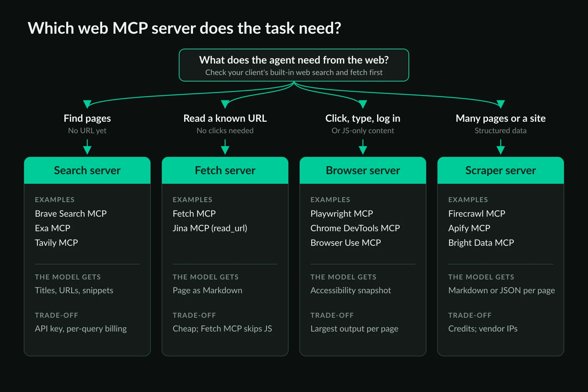Select "Jina MCP (read_url)" example
This screenshot has height=392, width=588.
tap(210, 228)
